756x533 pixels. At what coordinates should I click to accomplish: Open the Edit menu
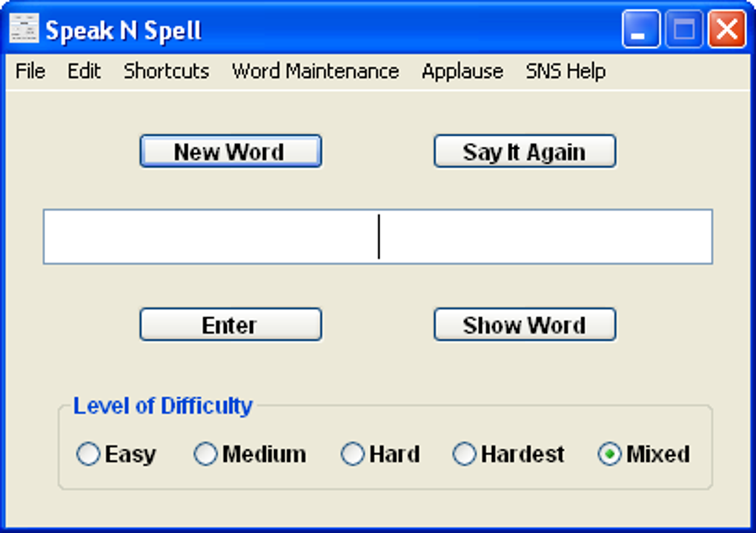point(84,71)
